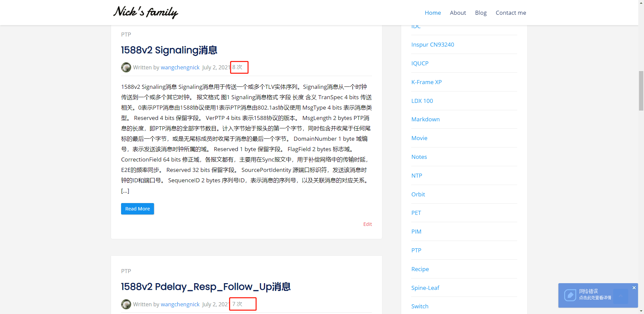Go to the About page

tap(458, 13)
